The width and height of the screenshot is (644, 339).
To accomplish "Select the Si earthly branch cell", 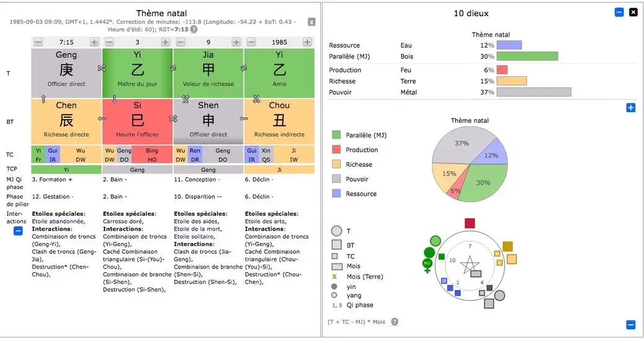I will (x=137, y=121).
